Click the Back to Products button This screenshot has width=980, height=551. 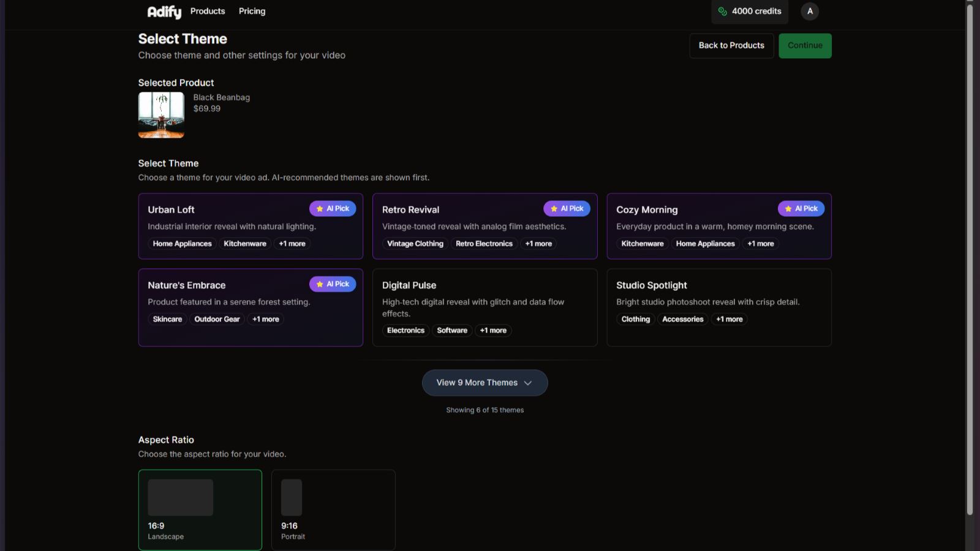tap(731, 45)
